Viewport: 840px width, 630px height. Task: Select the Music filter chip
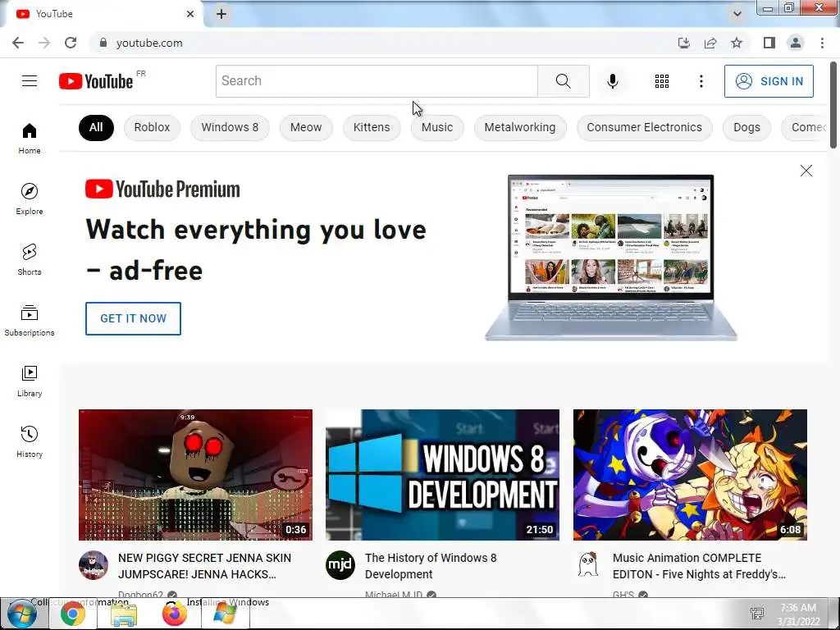(437, 127)
